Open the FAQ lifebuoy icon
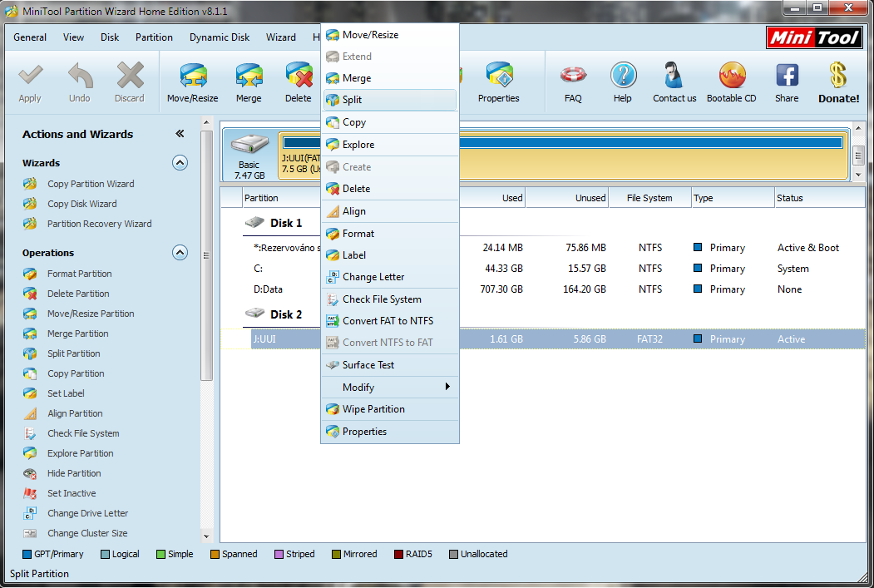 point(573,75)
